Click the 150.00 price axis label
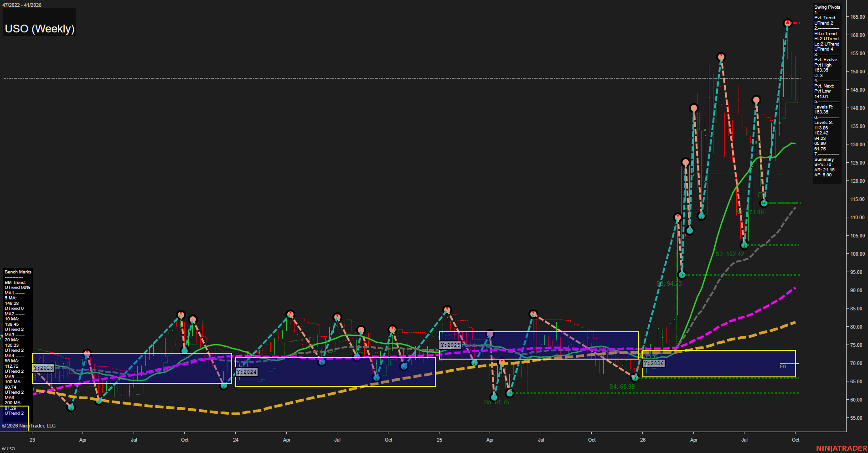868x453 pixels. (x=858, y=72)
